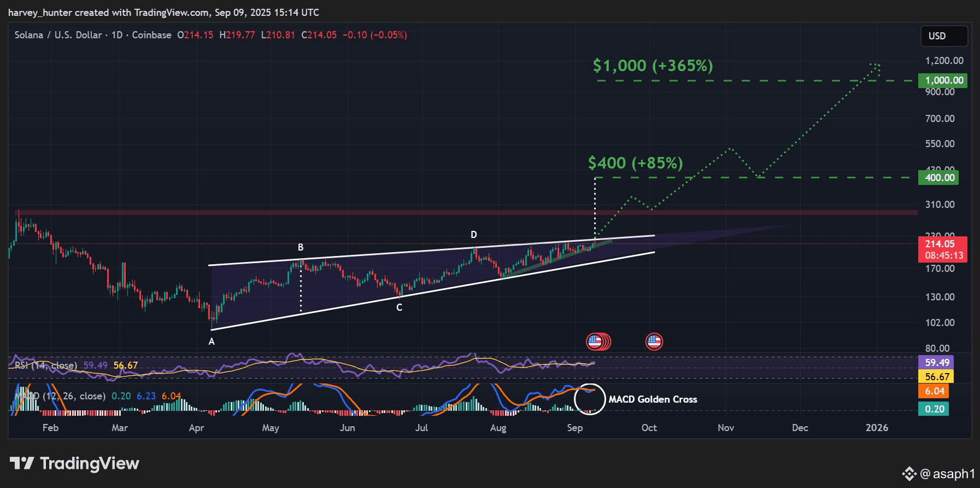
Task: Click the open value O214.15
Action: 195,35
